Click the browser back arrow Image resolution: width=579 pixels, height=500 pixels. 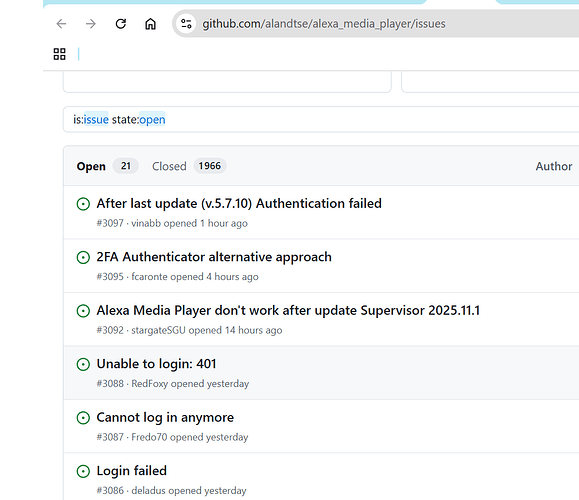pos(61,24)
